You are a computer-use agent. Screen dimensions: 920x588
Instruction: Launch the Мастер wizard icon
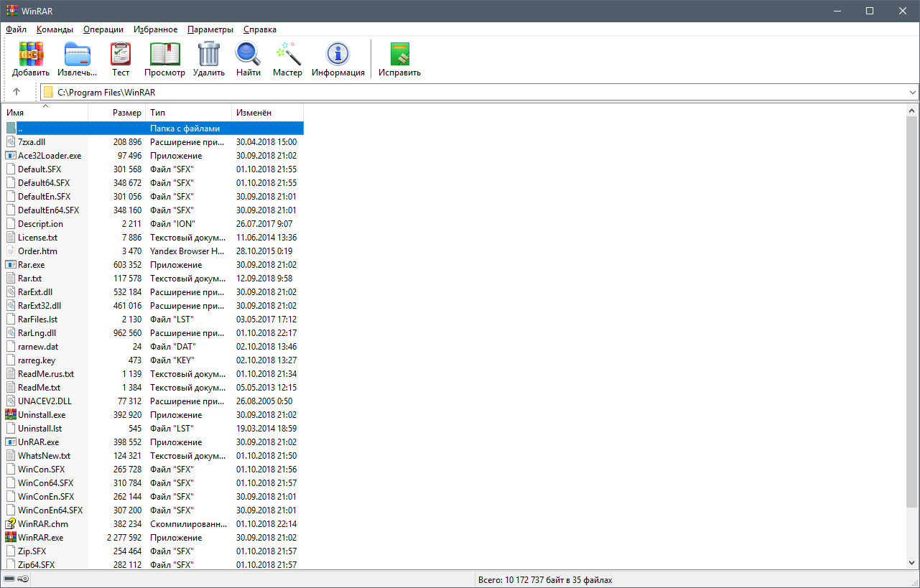click(287, 54)
